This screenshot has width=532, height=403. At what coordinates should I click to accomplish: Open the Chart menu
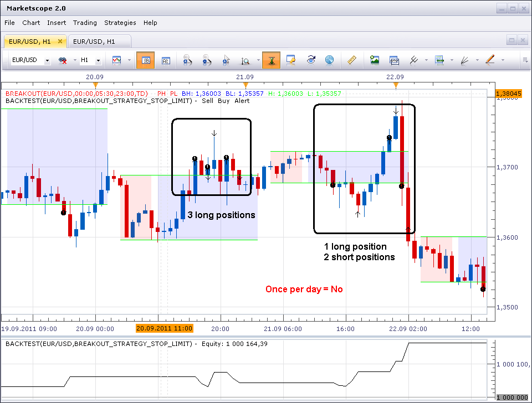click(x=31, y=23)
